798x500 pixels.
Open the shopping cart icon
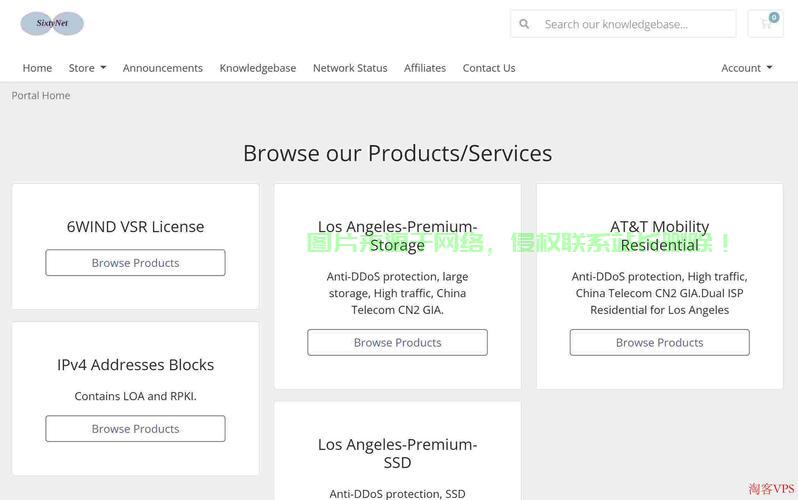point(765,23)
